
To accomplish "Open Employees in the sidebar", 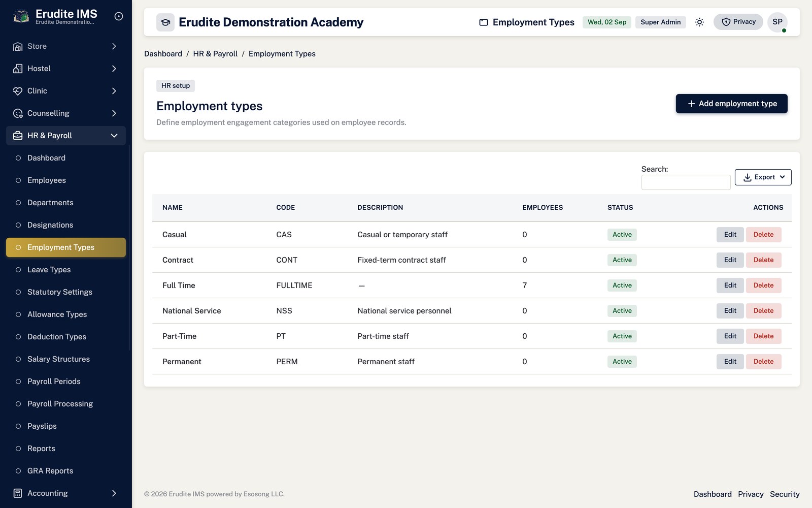I will tap(66, 180).
